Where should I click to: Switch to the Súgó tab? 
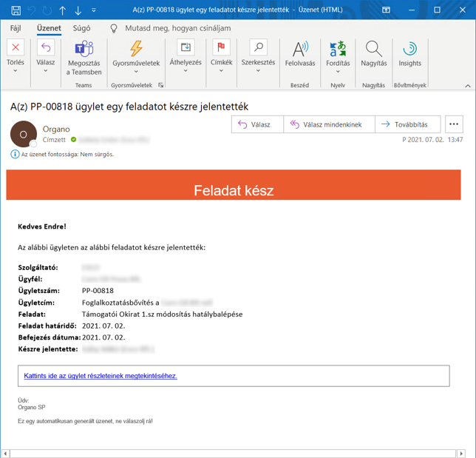pyautogui.click(x=81, y=28)
